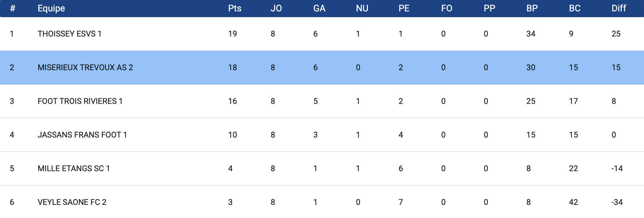Open team FOOT TROIS RIVIERES 1
Viewport: 644px width, 218px height.
tap(80, 101)
